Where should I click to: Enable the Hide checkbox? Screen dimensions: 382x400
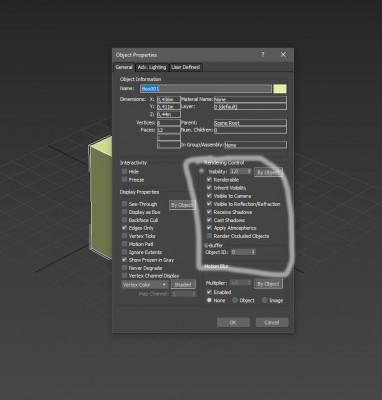[125, 172]
